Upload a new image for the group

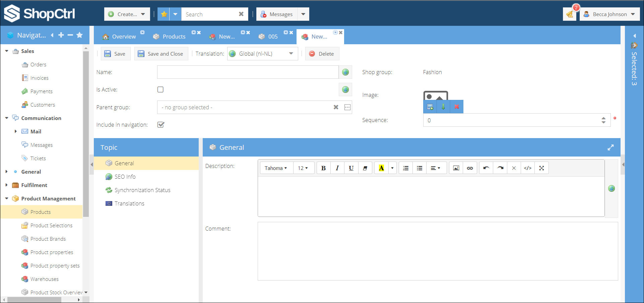pos(430,107)
